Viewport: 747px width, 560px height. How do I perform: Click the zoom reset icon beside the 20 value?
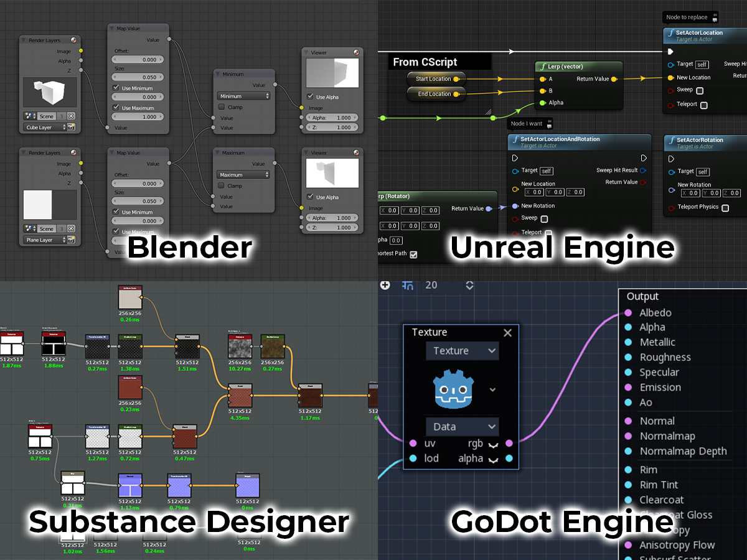[469, 285]
